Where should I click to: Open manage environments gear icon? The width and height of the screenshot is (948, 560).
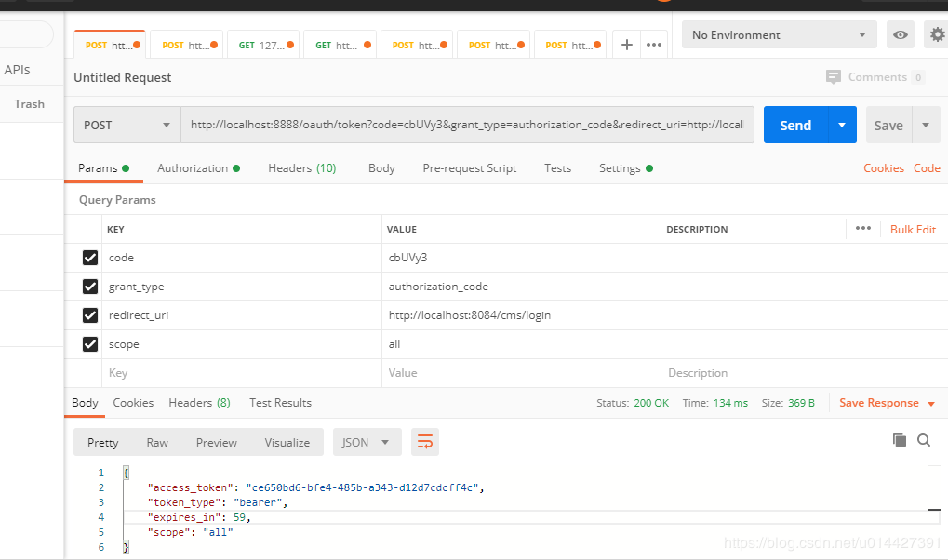938,35
